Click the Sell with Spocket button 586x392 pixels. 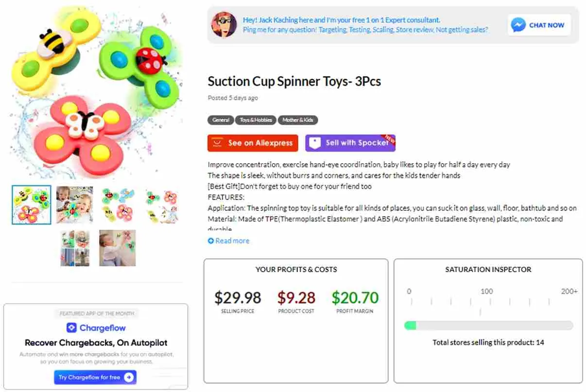(x=350, y=143)
